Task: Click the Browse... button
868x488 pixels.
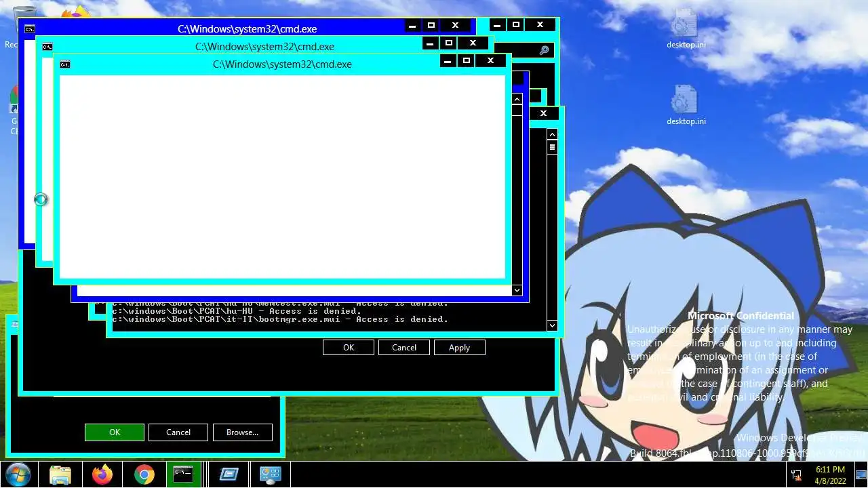Action: coord(243,432)
